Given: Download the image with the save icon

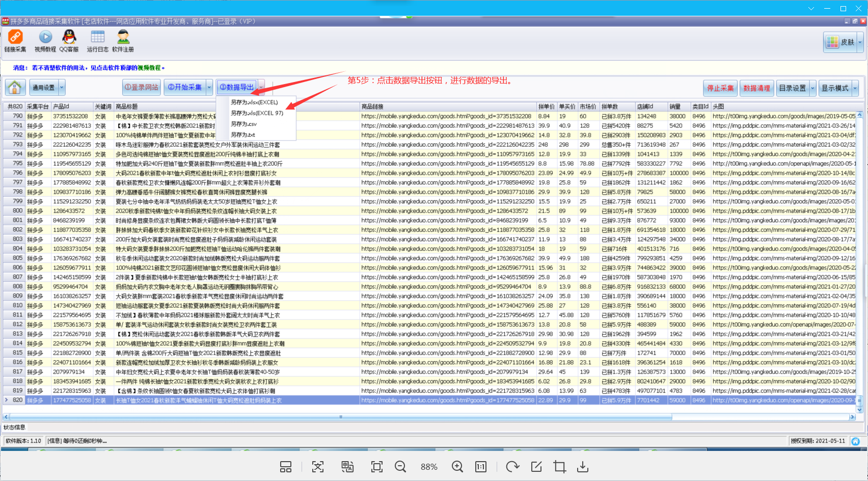Looking at the screenshot, I should 583,467.
